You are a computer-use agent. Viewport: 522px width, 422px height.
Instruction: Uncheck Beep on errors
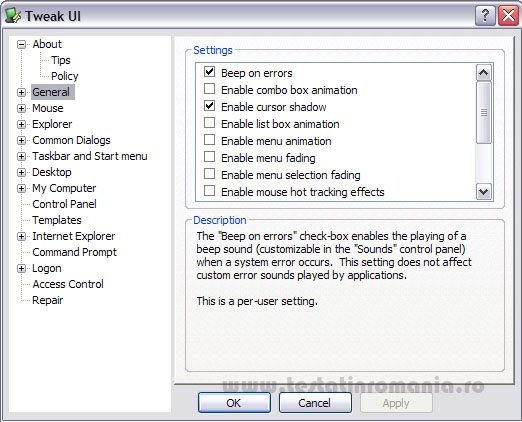click(209, 71)
